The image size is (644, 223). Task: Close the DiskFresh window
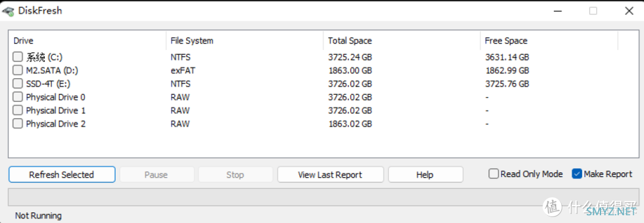pos(628,11)
